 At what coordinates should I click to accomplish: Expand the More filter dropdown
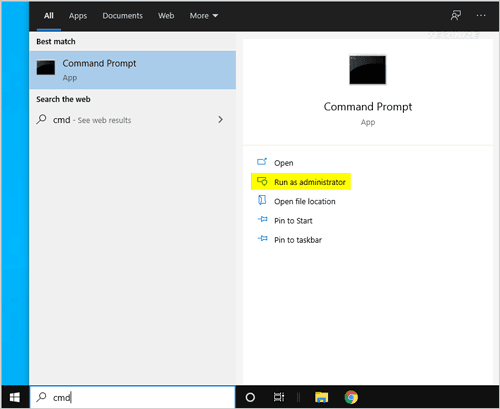(204, 16)
